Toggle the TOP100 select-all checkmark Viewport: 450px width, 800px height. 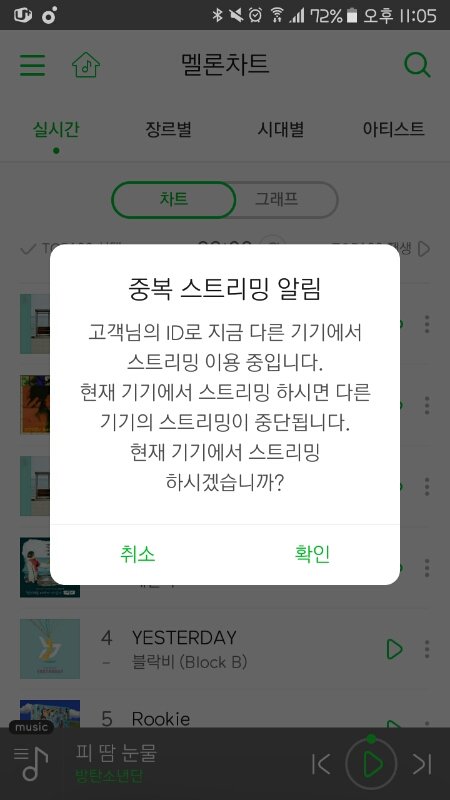pyautogui.click(x=28, y=249)
